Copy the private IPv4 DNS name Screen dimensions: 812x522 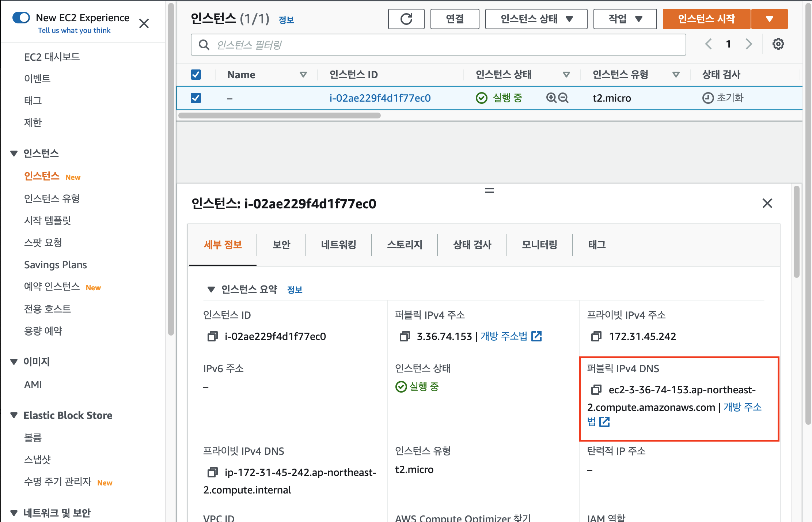(x=212, y=472)
